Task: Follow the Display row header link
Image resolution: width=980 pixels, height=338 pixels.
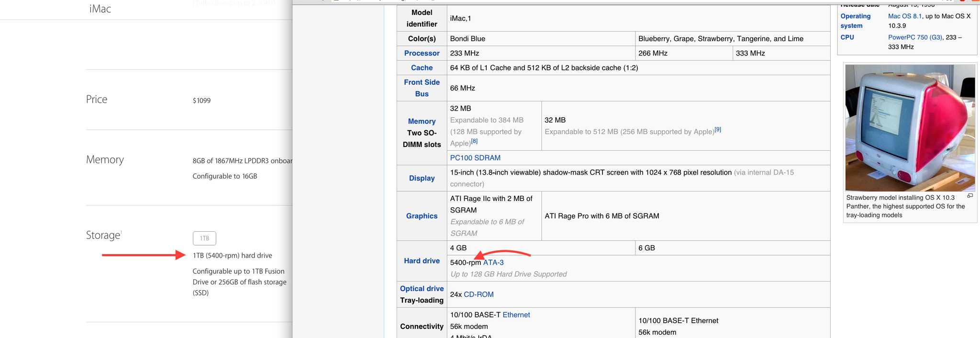Action: [422, 178]
